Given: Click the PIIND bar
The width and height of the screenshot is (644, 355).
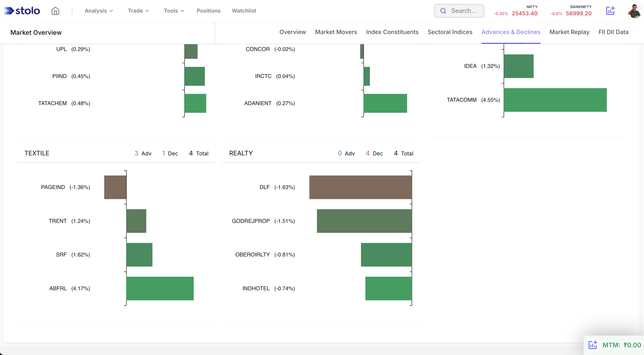Looking at the screenshot, I should coord(194,76).
